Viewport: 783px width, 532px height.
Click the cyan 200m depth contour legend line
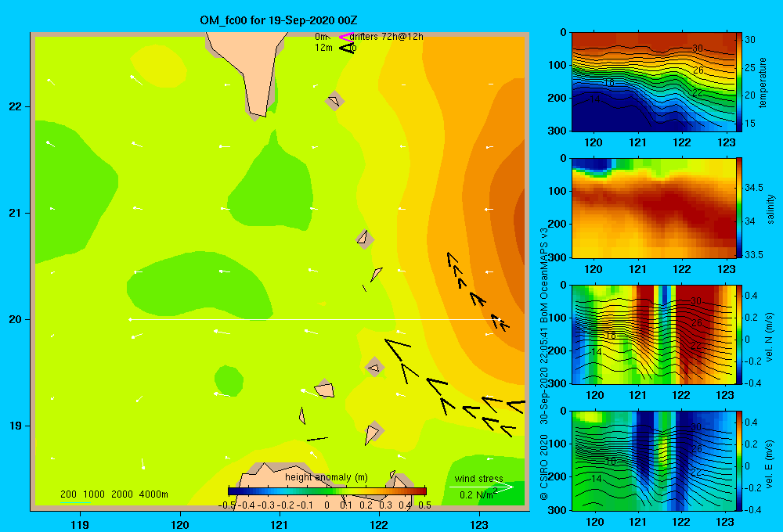coord(75,503)
